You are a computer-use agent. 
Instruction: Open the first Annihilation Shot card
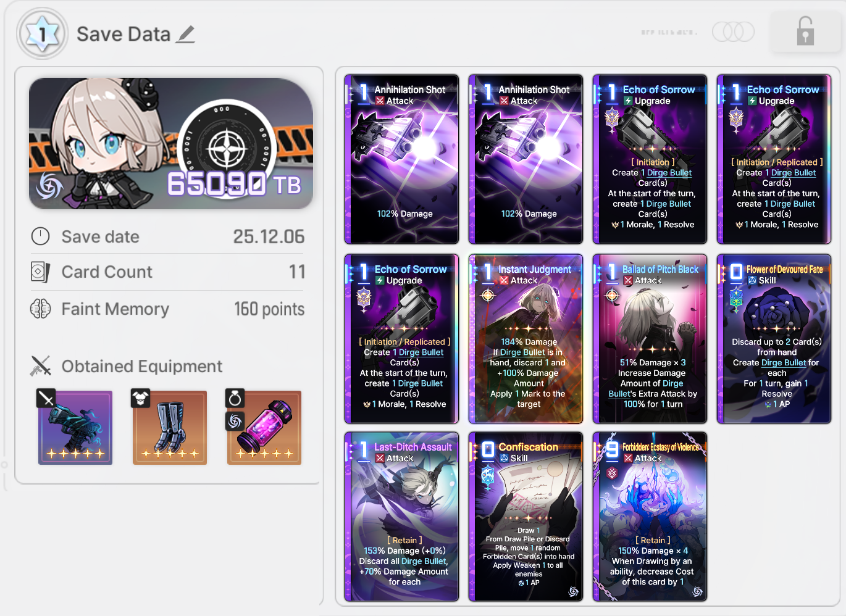coord(401,159)
